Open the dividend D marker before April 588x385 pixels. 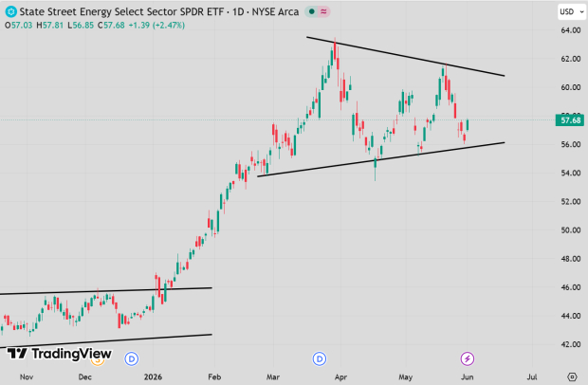tap(320, 359)
